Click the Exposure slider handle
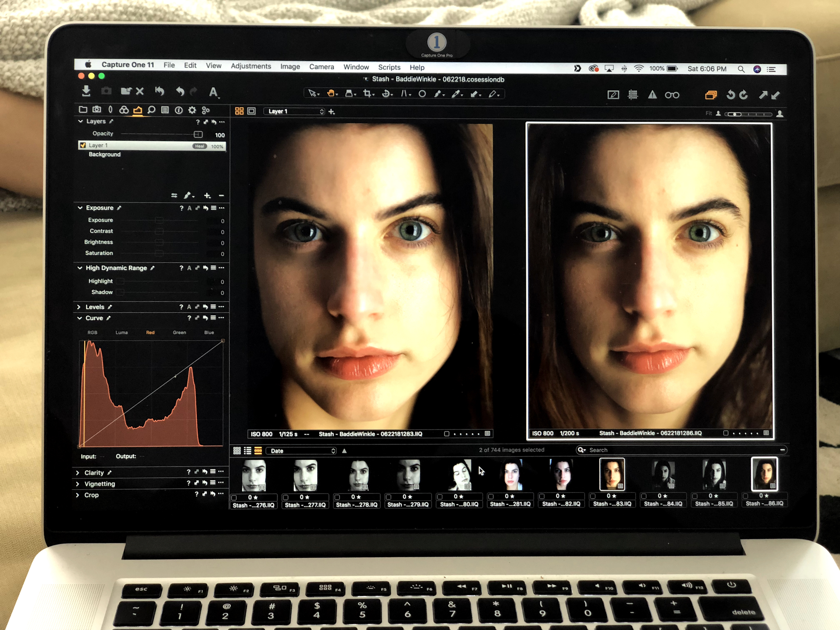The height and width of the screenshot is (630, 840). click(159, 220)
